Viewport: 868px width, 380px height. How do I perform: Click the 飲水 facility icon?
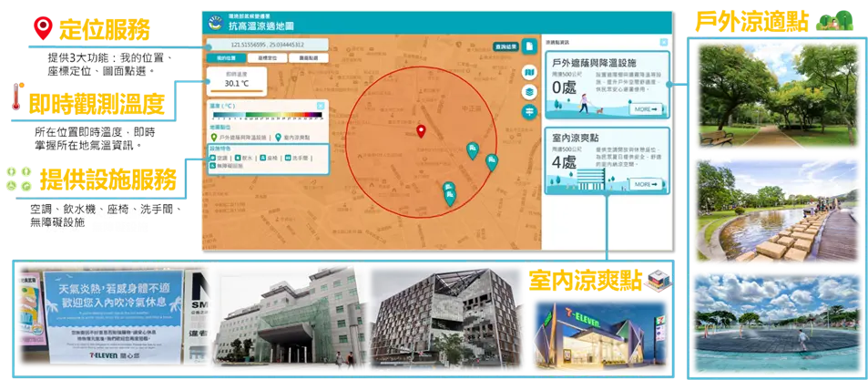tap(237, 158)
